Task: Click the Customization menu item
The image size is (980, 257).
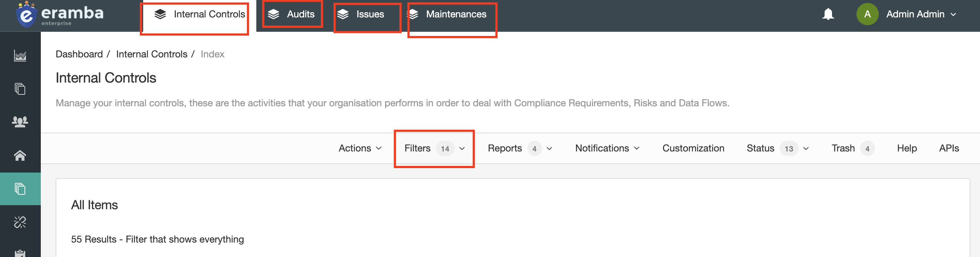Action: [693, 148]
